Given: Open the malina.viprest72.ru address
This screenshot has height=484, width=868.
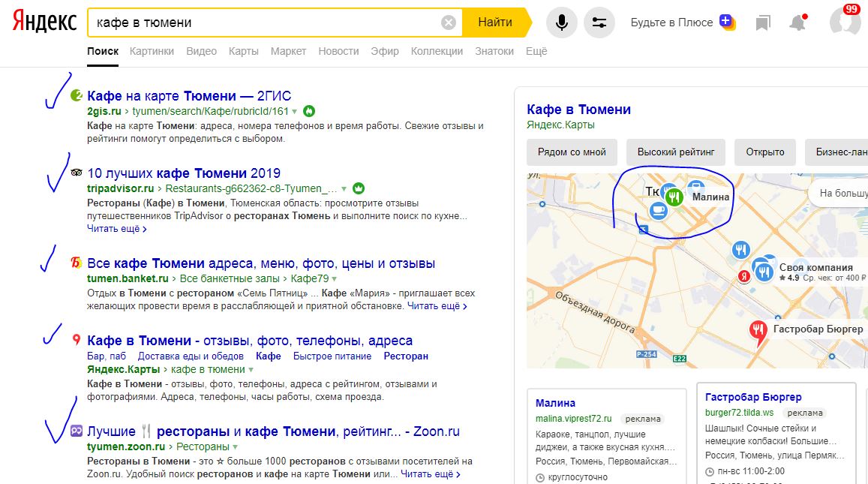Looking at the screenshot, I should pos(573,419).
